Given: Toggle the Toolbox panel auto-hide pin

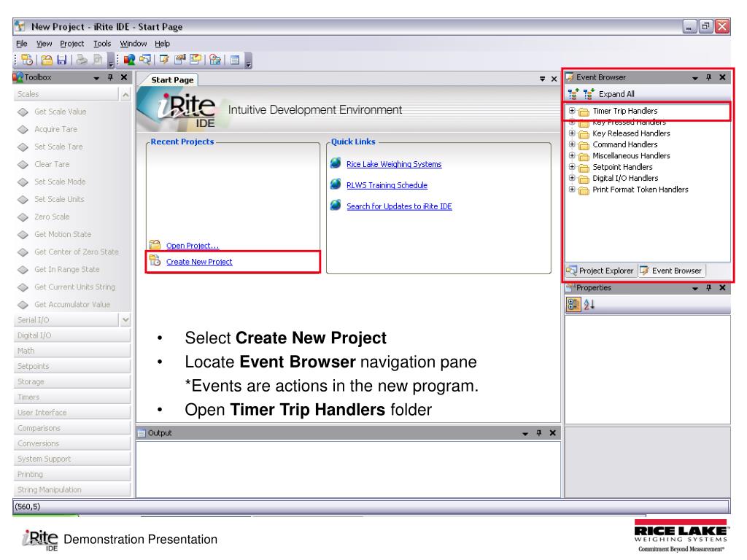Looking at the screenshot, I should click(111, 77).
